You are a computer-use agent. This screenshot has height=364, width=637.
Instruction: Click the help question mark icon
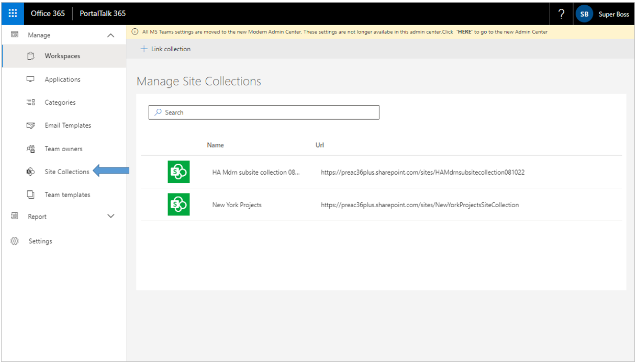click(561, 14)
